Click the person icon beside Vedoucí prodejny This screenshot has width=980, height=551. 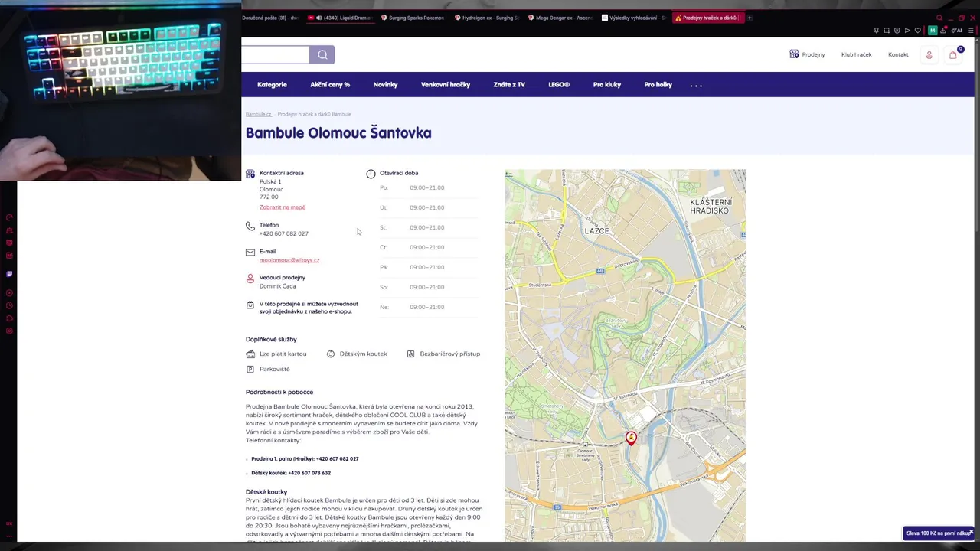(250, 279)
